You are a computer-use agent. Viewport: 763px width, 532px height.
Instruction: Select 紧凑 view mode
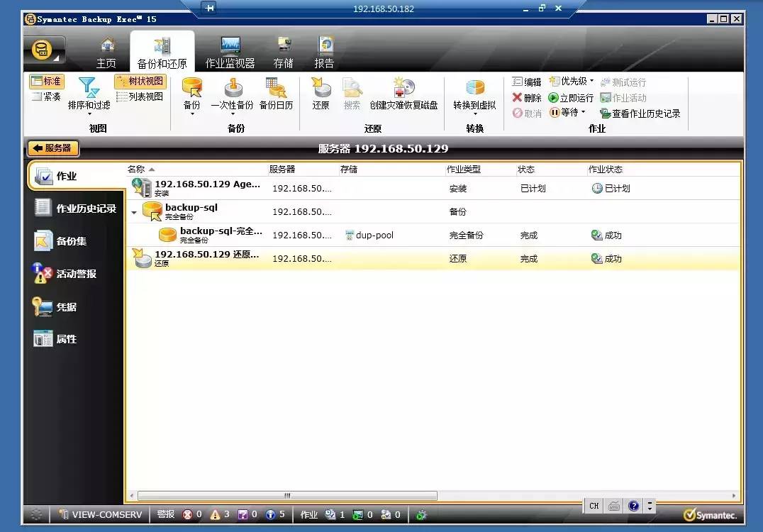point(46,97)
